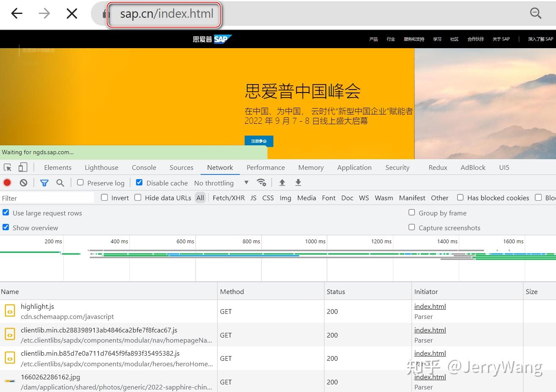Import a HAR file
The image size is (556, 392).
pyautogui.click(x=282, y=182)
